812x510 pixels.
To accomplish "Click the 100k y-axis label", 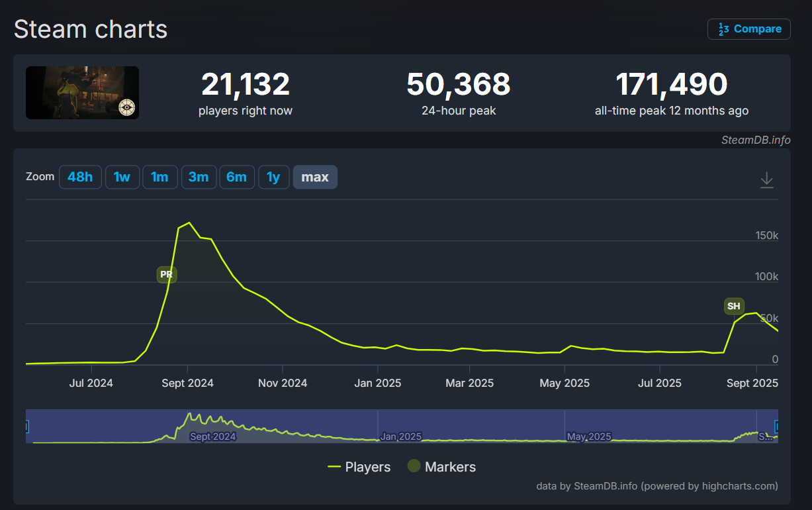I will pyautogui.click(x=767, y=276).
